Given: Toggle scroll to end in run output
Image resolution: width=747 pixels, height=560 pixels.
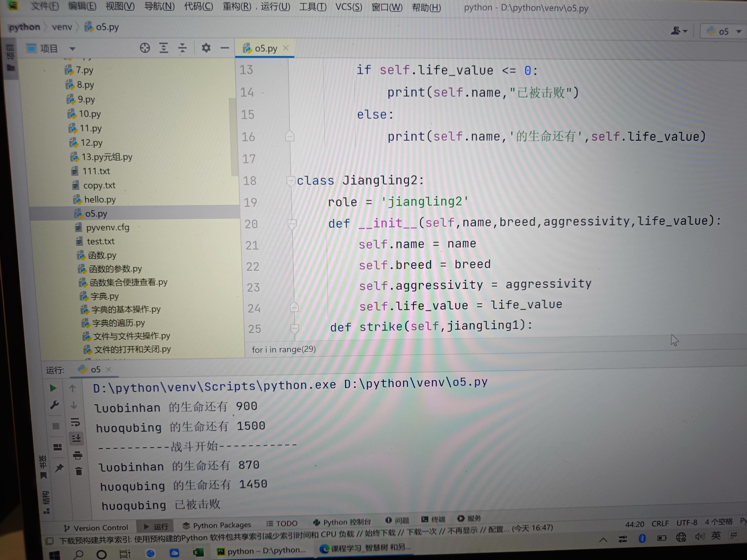Looking at the screenshot, I should point(76,438).
